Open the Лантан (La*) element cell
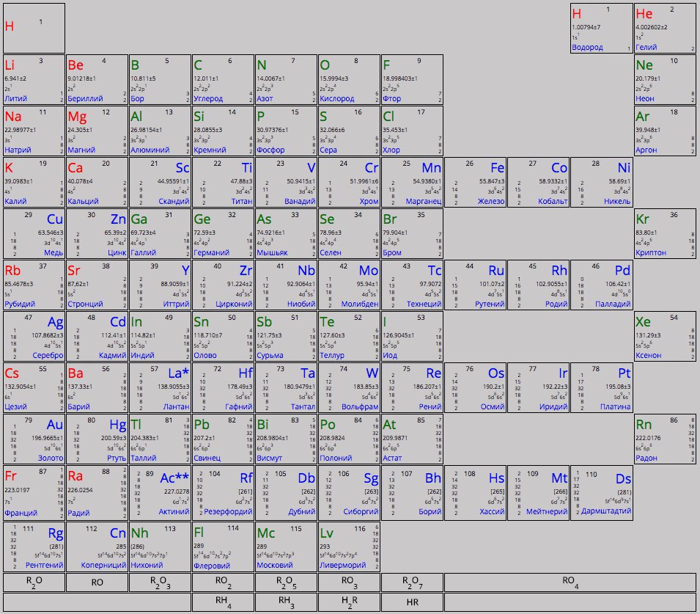The height and width of the screenshot is (614, 700). [160, 389]
